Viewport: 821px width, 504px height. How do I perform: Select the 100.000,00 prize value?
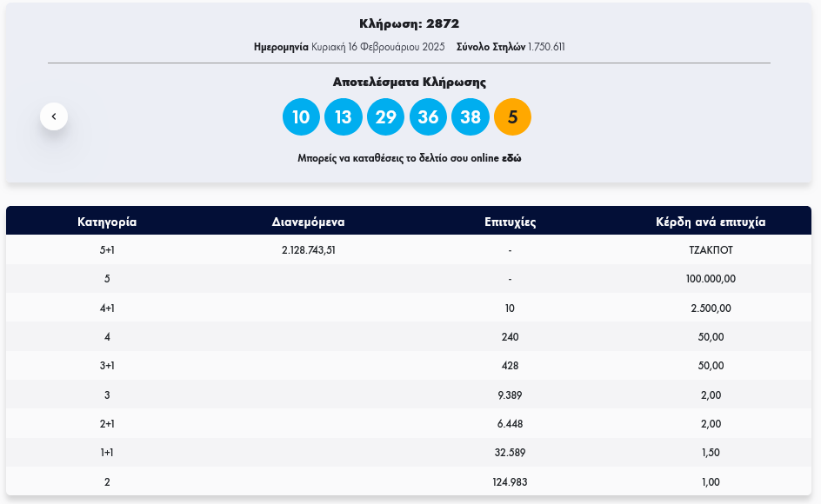pyautogui.click(x=711, y=279)
